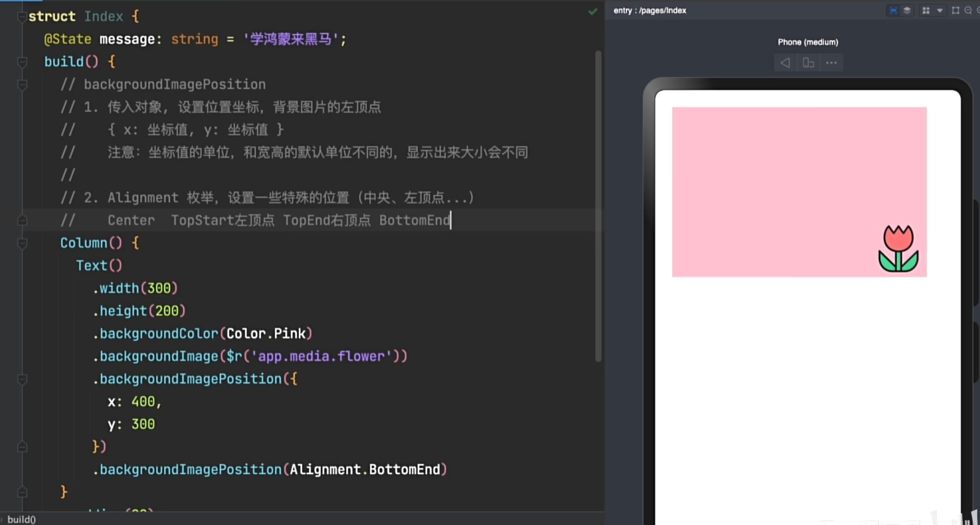980x525 pixels.
Task: Click the 'Phone (medium)' device label
Action: click(808, 42)
